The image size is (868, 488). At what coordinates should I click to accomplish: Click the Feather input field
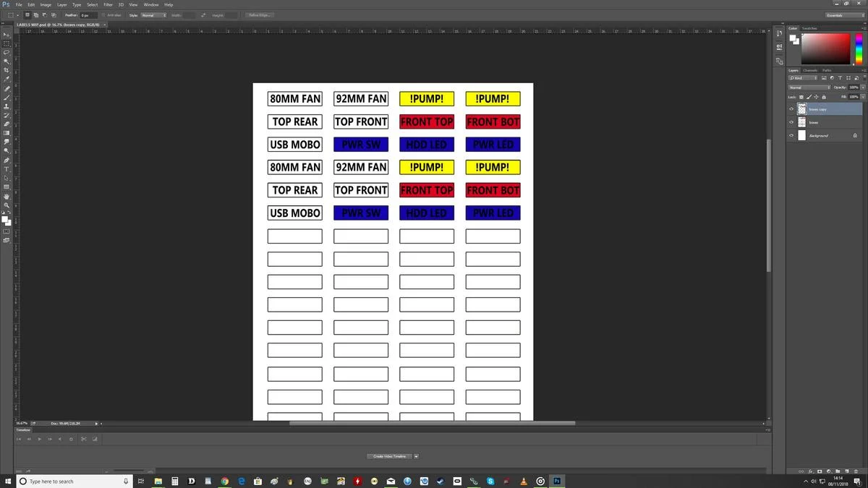(x=87, y=15)
